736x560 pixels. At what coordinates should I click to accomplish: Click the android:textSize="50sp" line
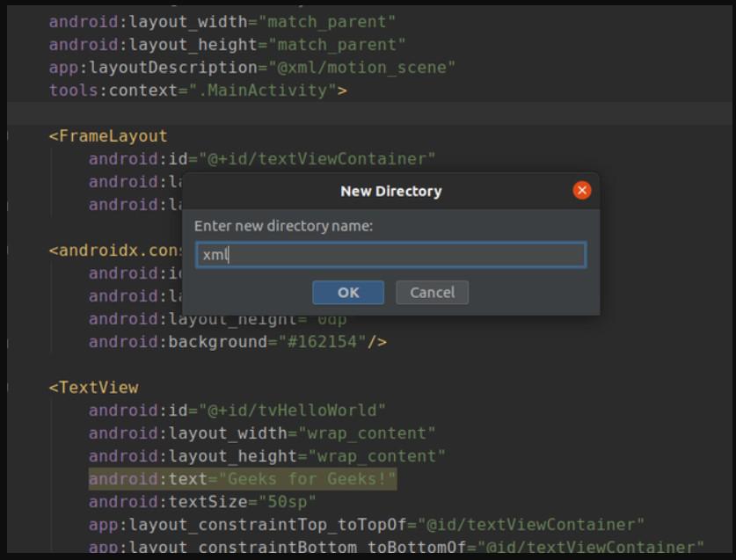click(x=202, y=502)
